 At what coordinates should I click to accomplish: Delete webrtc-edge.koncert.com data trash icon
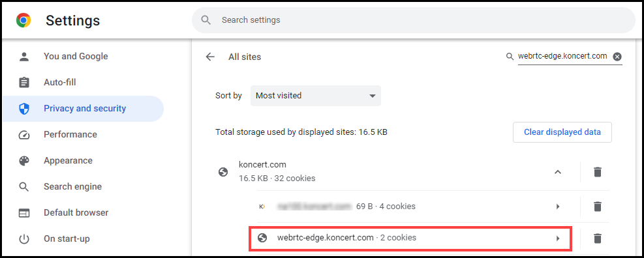tap(598, 238)
